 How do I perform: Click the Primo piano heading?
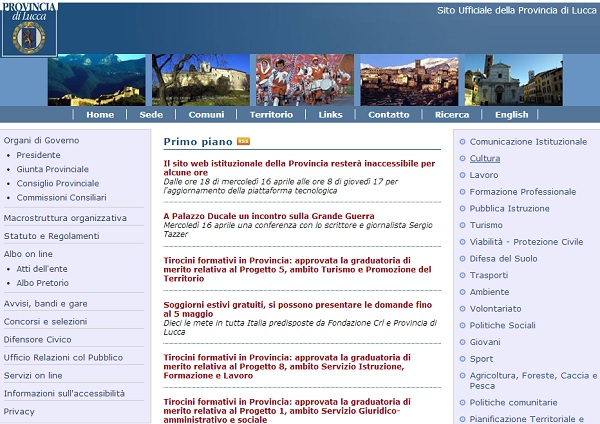point(198,142)
